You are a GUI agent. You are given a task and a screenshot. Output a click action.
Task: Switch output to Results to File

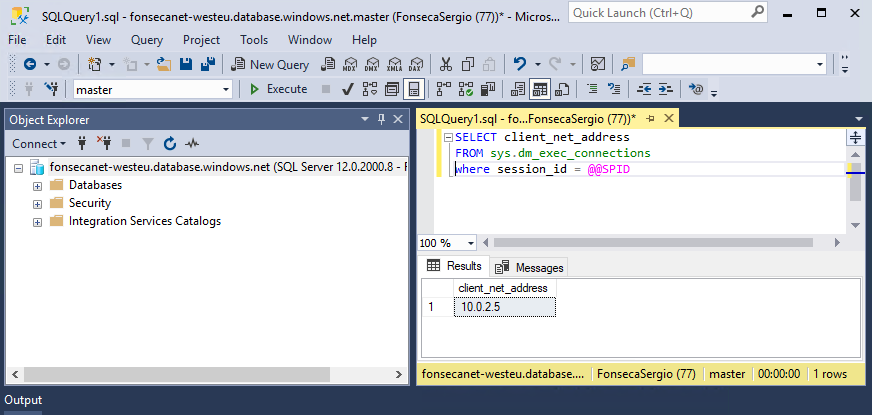[562, 89]
